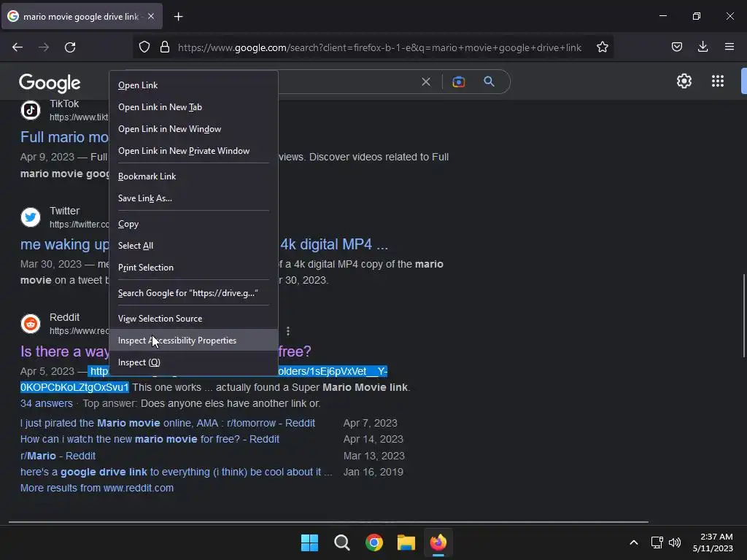Choose Open Link in New Tab
The height and width of the screenshot is (560, 747).
click(x=193, y=107)
